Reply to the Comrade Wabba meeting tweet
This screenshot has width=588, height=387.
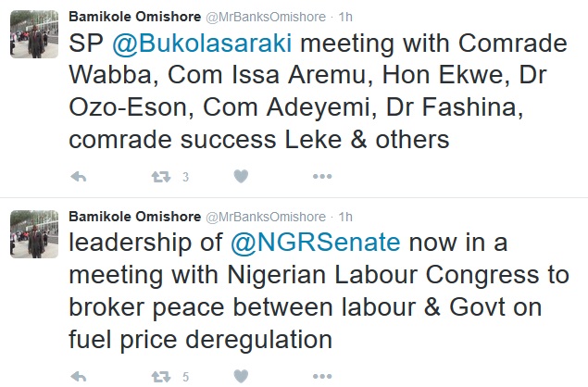pyautogui.click(x=79, y=176)
